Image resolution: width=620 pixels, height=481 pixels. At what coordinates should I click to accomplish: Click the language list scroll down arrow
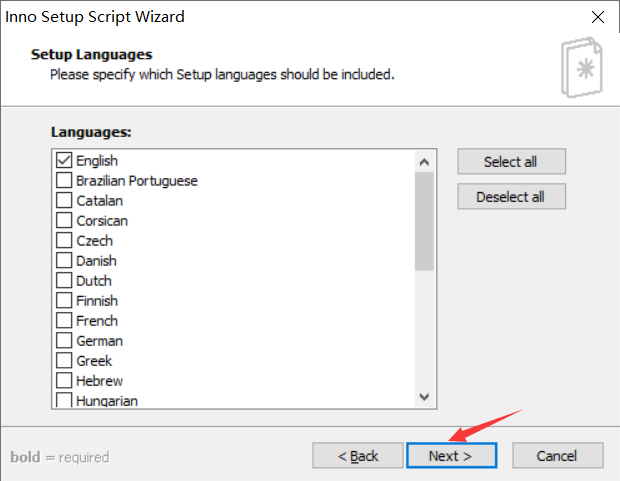[x=424, y=397]
